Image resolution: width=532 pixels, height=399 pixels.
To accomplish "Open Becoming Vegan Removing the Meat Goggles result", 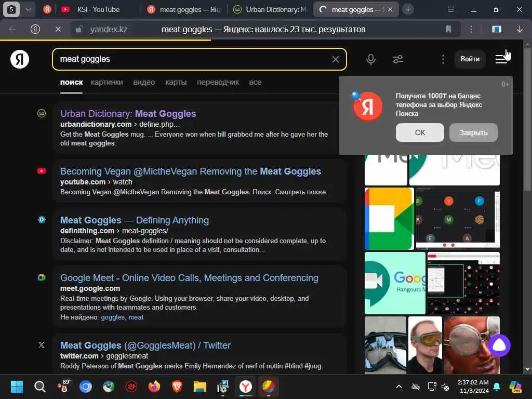I will click(x=191, y=171).
